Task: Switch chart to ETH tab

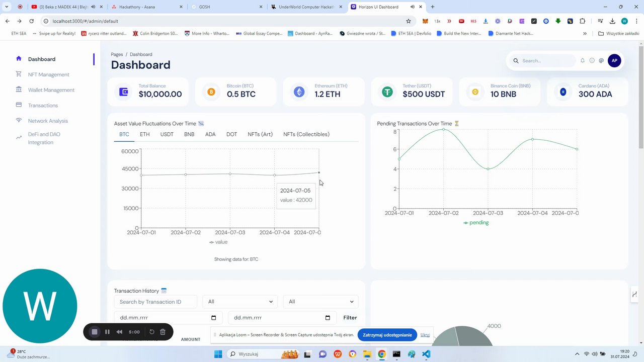Action: (144, 134)
